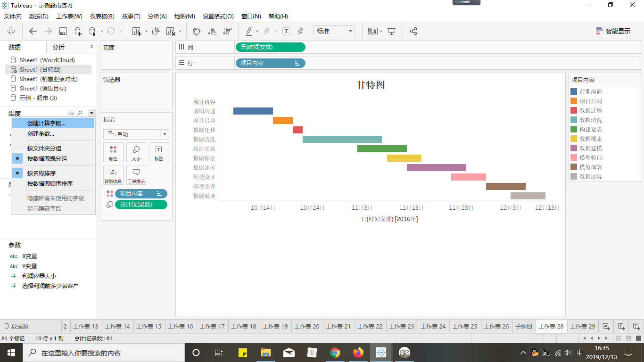644x362 pixels.
Task: Click the 数据清洗 legend color swatch
Action: tap(574, 120)
